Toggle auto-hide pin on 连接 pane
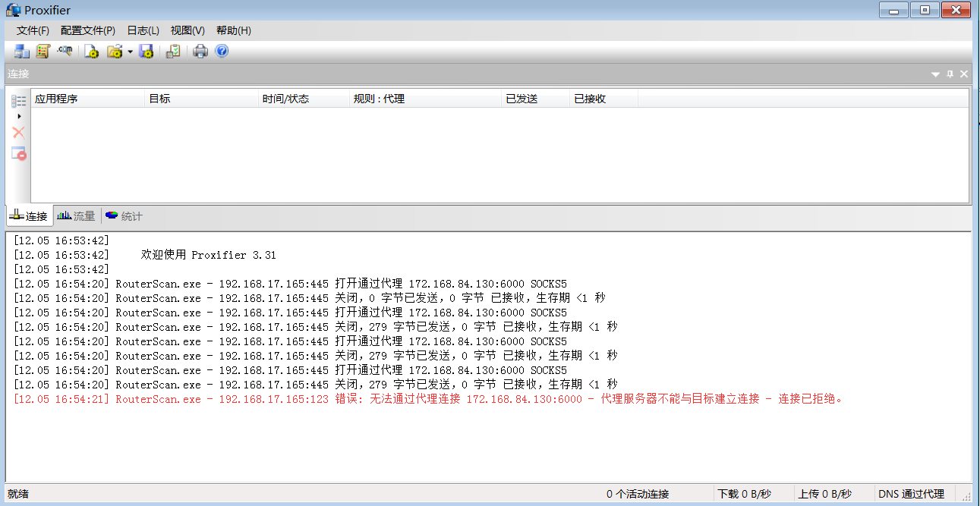Viewport: 980px width, 506px height. pos(950,74)
